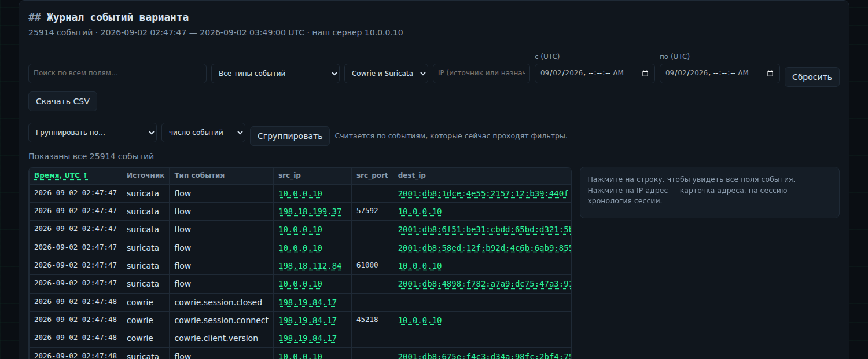This screenshot has width=868, height=359.
Task: Open calendar picker in the "с (UTC)" date field
Action: coord(645,74)
